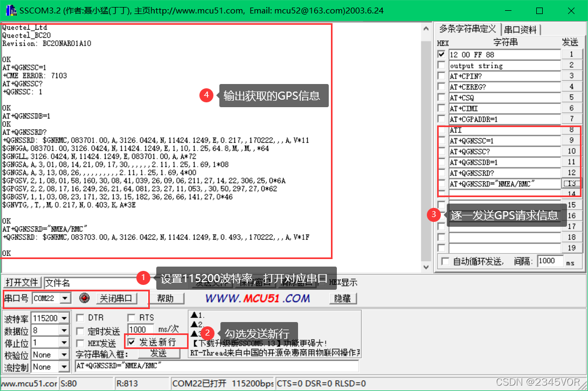Viewport: 588px width, 391px height.
Task: Open the WWW.MCU51.COM link
Action: [258, 298]
